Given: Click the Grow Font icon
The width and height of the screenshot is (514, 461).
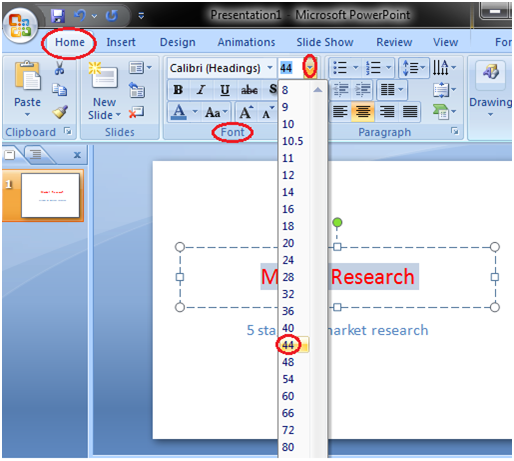Looking at the screenshot, I should click(246, 112).
